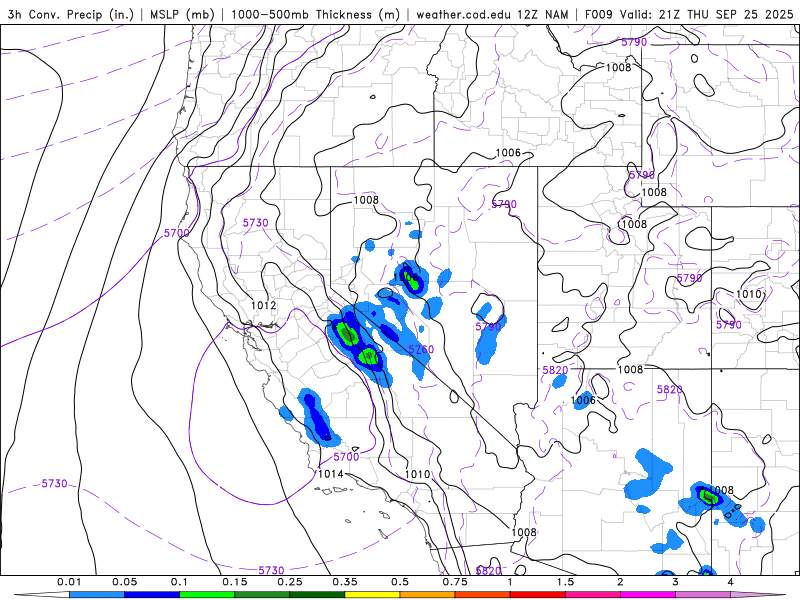
Task: Click the orchid purple 3–4 color bar segment
Action: 703,595
